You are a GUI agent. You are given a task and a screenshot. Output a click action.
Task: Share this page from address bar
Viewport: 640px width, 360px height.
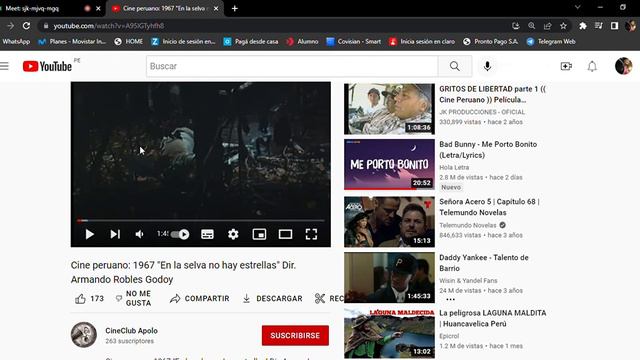[547, 26]
